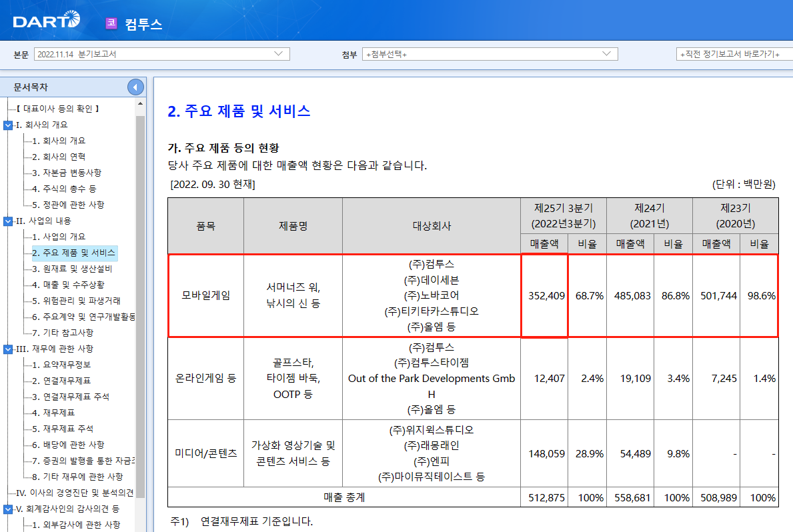Open the 본문 report date dropdown
The image size is (793, 532).
(x=162, y=54)
